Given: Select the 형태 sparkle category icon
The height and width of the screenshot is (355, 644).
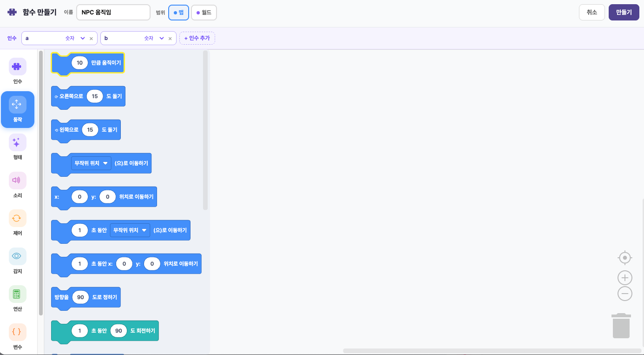Looking at the screenshot, I should pyautogui.click(x=17, y=142).
